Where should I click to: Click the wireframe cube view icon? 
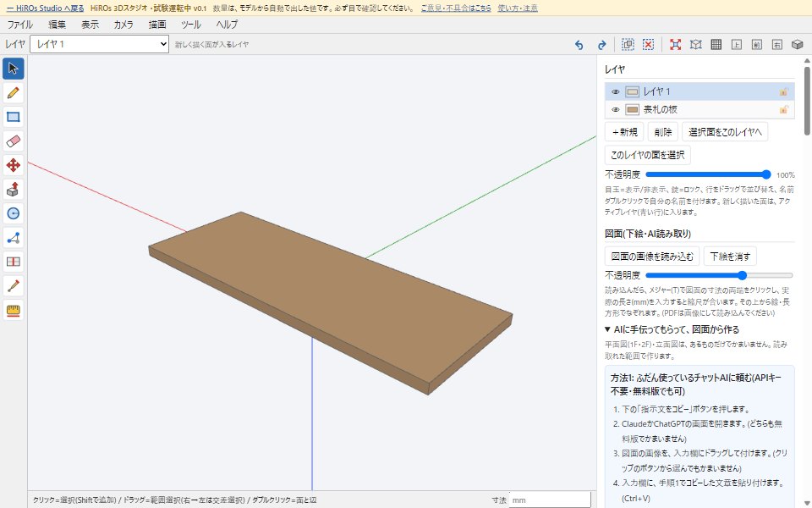tap(696, 45)
